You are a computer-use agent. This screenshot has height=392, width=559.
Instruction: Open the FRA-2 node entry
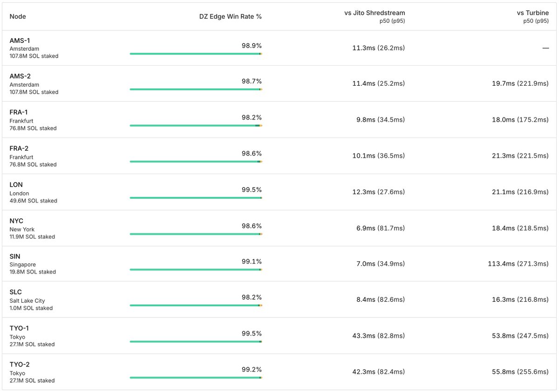[279, 156]
